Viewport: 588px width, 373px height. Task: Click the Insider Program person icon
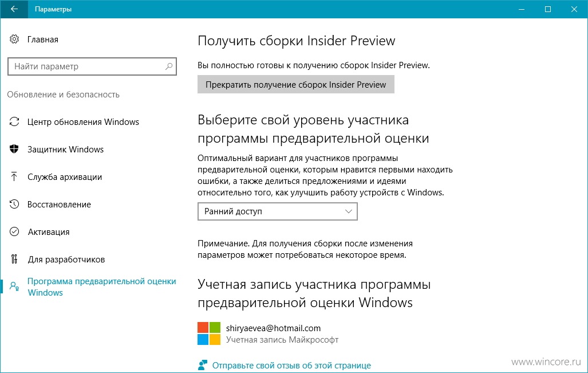click(14, 286)
